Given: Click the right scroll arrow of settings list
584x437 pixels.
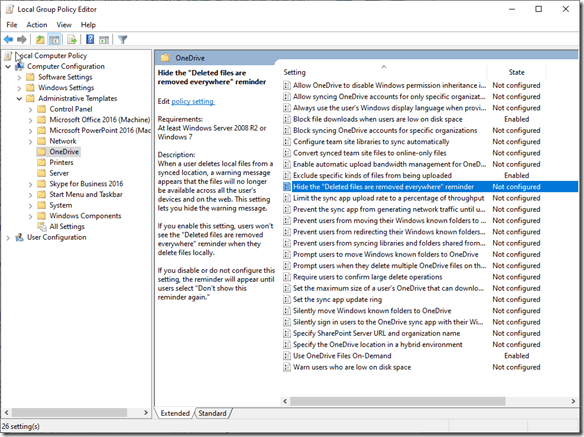Looking at the screenshot, I should pos(573,401).
